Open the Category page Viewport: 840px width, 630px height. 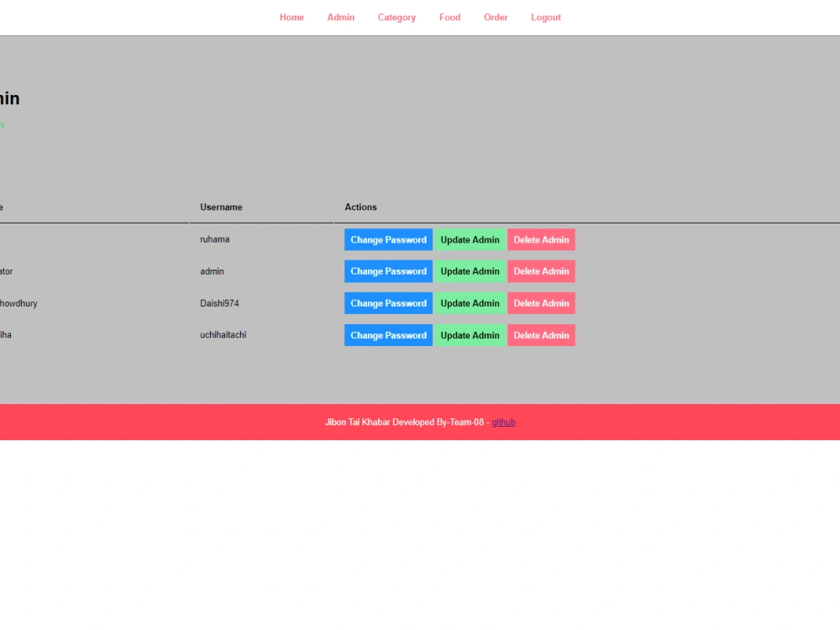[396, 17]
